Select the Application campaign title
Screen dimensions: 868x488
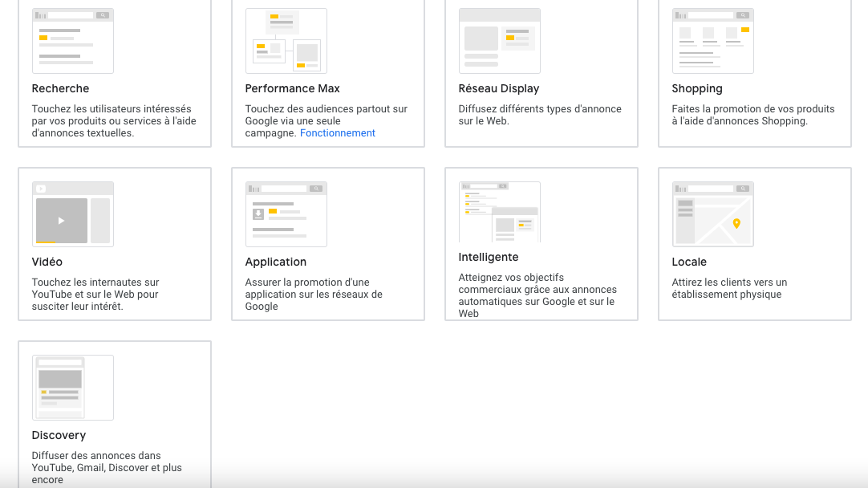[276, 262]
